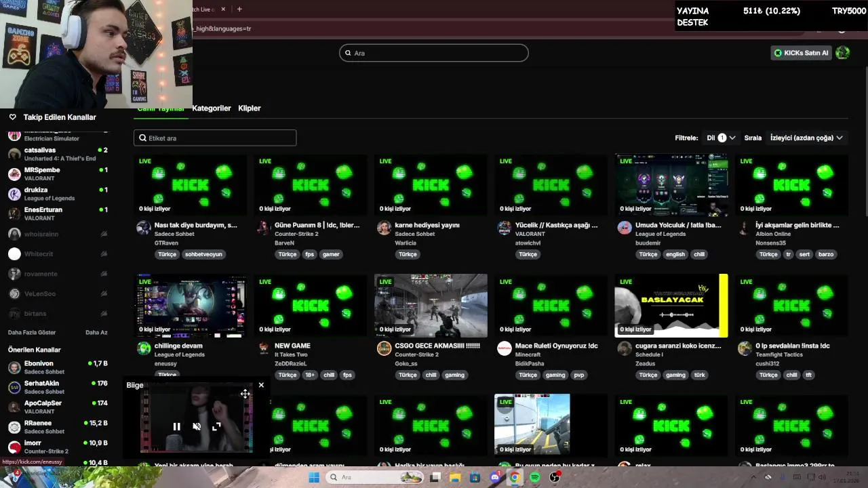Viewport: 868px width, 488px height.
Task: Open File Explorer from the taskbar
Action: (455, 477)
